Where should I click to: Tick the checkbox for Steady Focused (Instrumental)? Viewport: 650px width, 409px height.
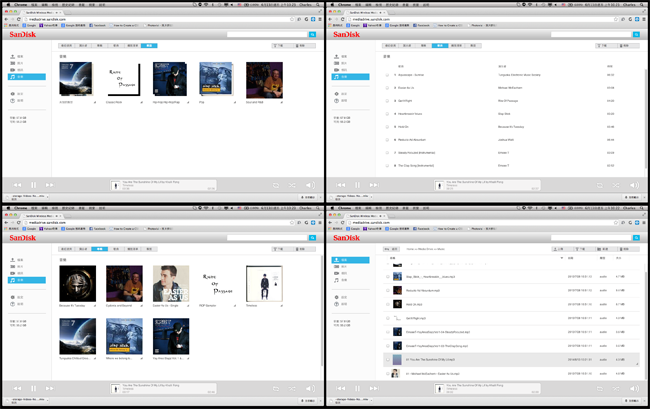[x=388, y=152]
